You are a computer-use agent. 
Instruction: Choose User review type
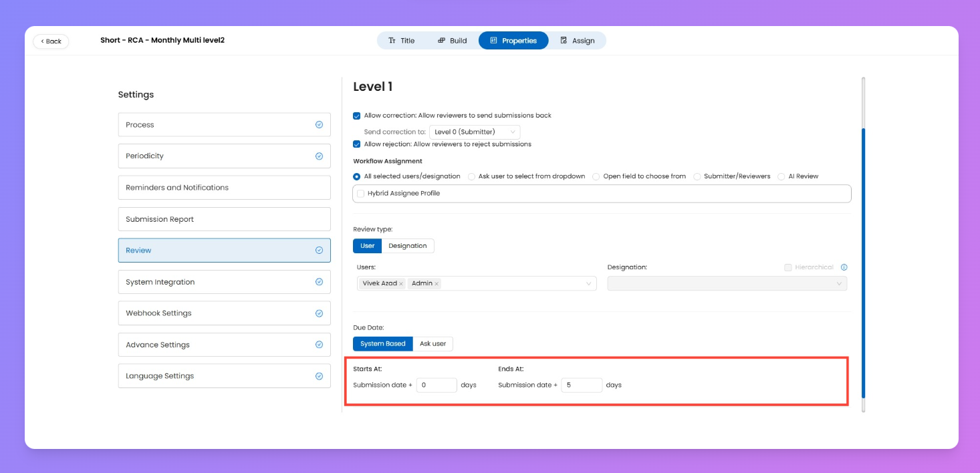(368, 246)
